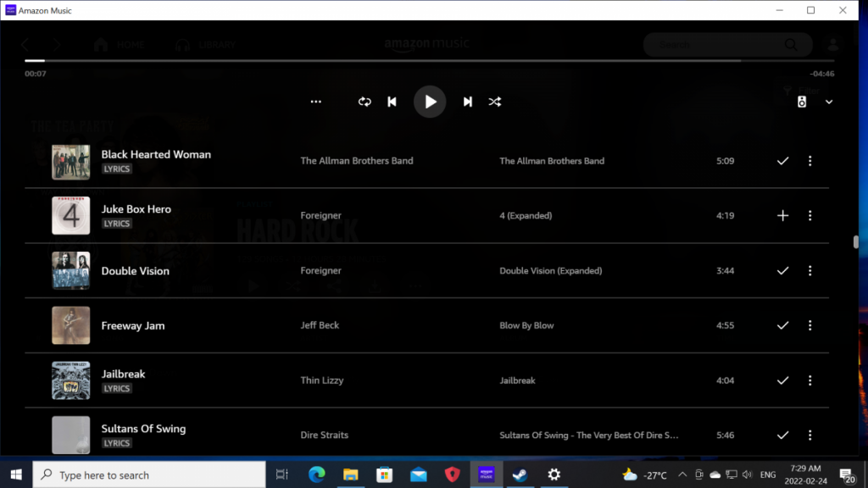Show lyrics badge for Sultans Of Swing
This screenshot has width=868, height=488.
(x=117, y=443)
